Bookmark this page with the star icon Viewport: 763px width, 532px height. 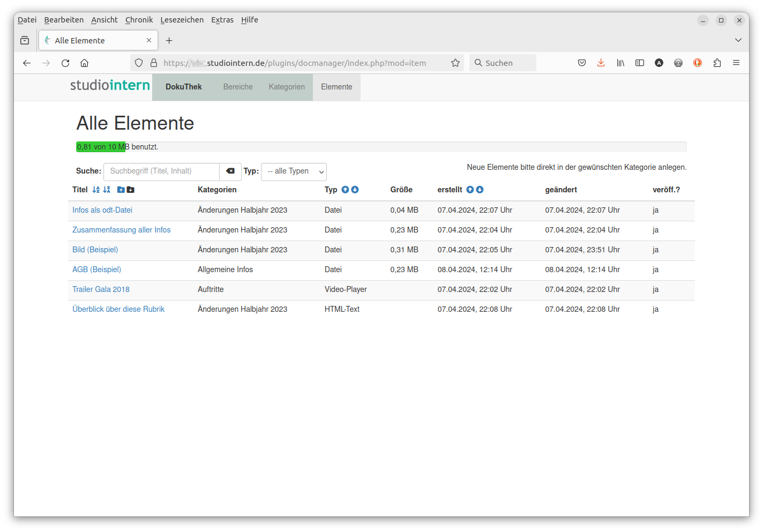click(x=455, y=63)
